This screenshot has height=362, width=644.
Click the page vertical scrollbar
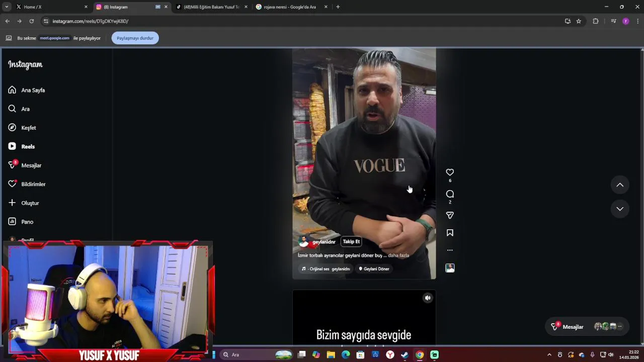point(641,197)
